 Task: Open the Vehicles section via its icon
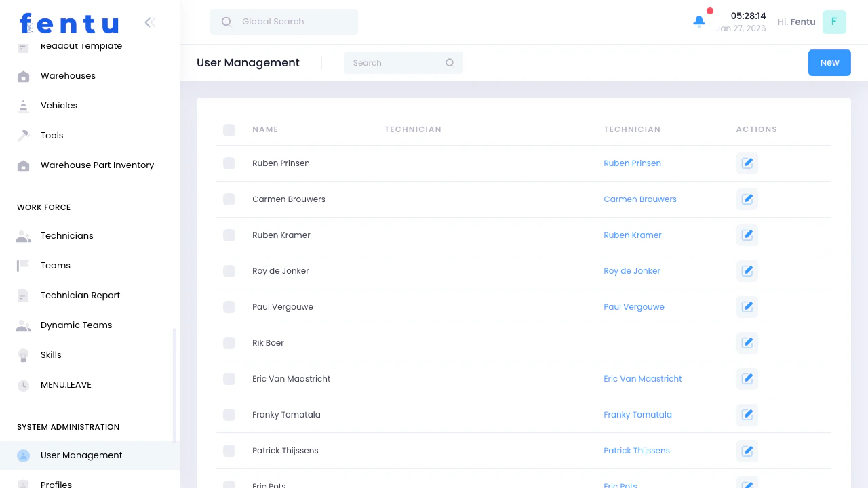[x=23, y=105]
